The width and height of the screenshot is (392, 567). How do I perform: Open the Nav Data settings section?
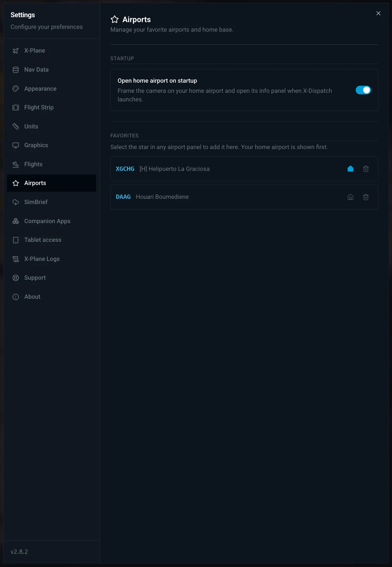coord(52,70)
